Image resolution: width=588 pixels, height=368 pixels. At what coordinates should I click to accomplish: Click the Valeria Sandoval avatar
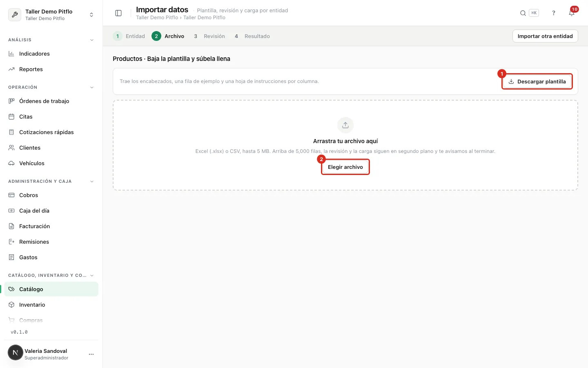click(16, 352)
